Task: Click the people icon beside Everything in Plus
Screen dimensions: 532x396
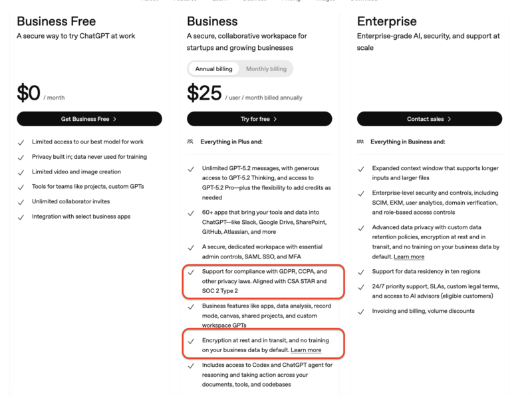Action: point(191,142)
